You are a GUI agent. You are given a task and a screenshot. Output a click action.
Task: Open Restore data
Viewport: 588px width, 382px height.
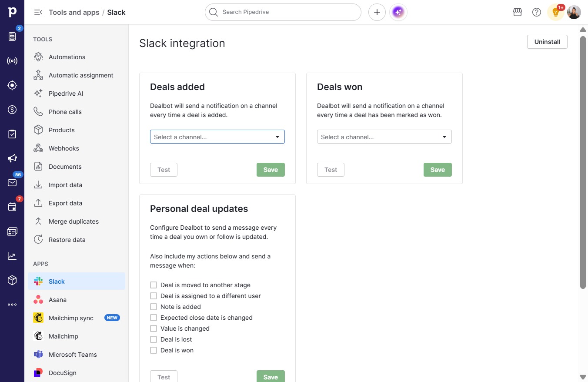(77, 240)
